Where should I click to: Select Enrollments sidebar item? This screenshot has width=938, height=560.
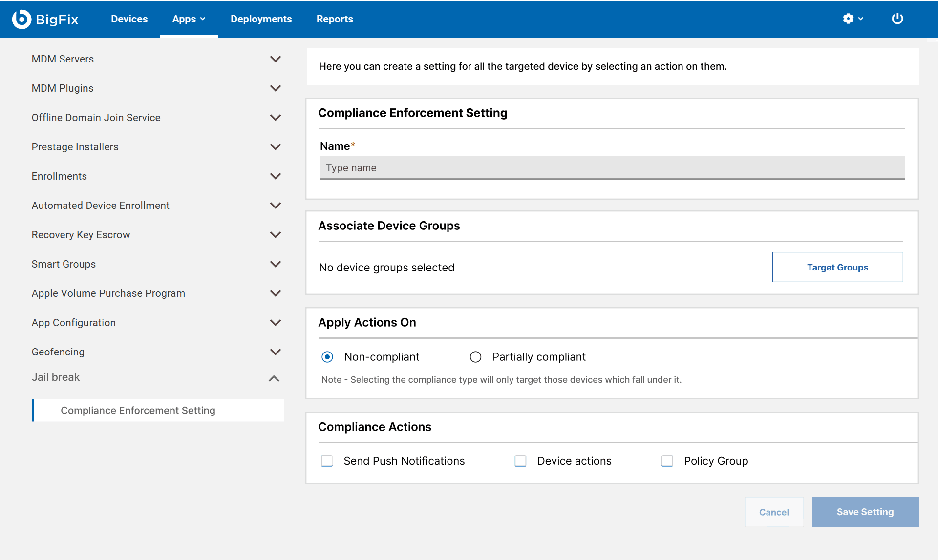point(59,176)
